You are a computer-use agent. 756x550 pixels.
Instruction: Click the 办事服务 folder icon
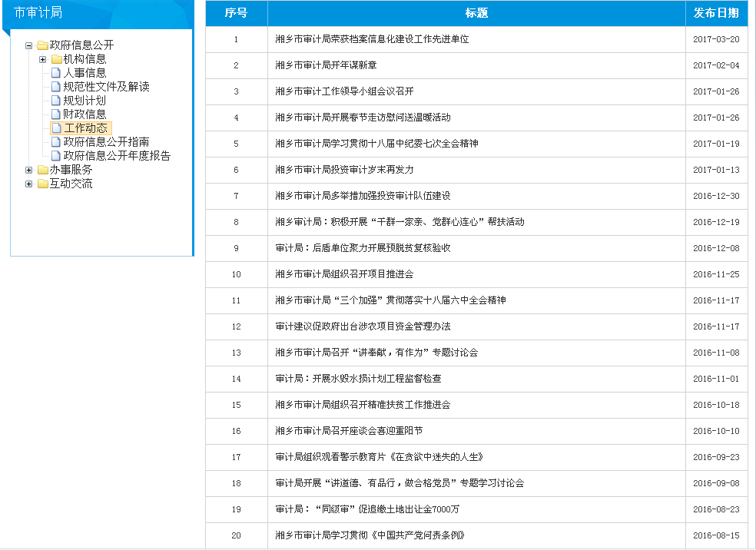pos(42,170)
